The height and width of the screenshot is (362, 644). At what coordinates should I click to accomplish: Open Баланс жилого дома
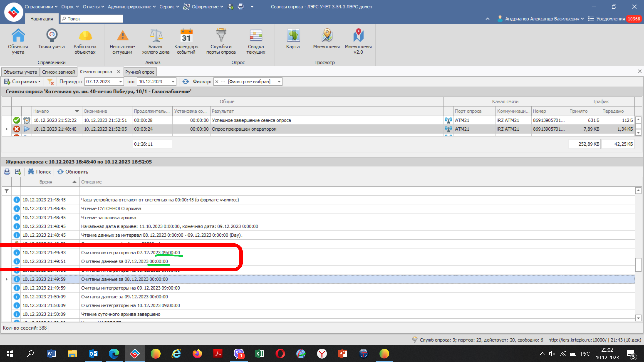point(156,42)
